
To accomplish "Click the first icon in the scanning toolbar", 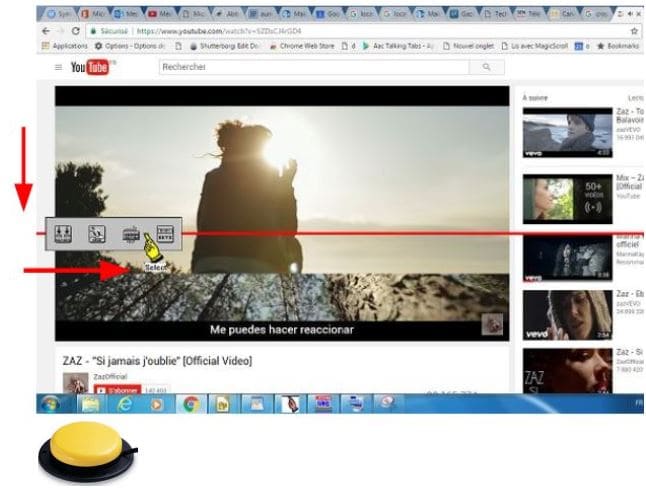I will coord(63,234).
